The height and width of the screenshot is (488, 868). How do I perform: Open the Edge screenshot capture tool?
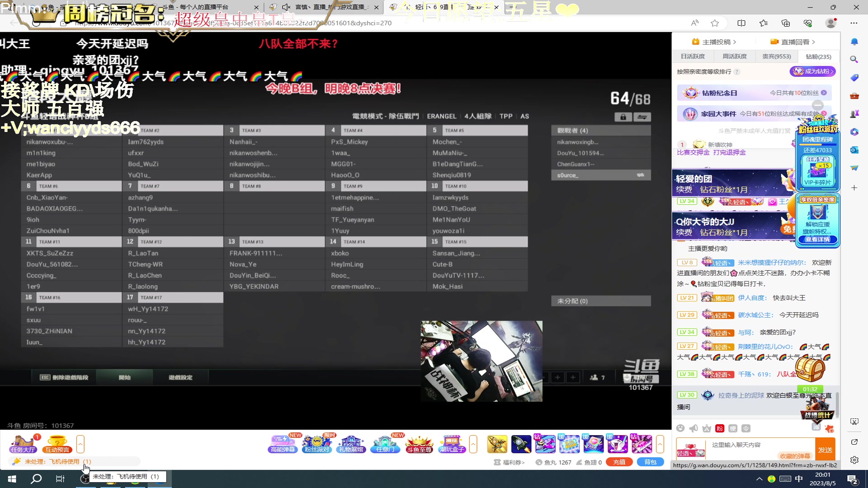pos(854,422)
